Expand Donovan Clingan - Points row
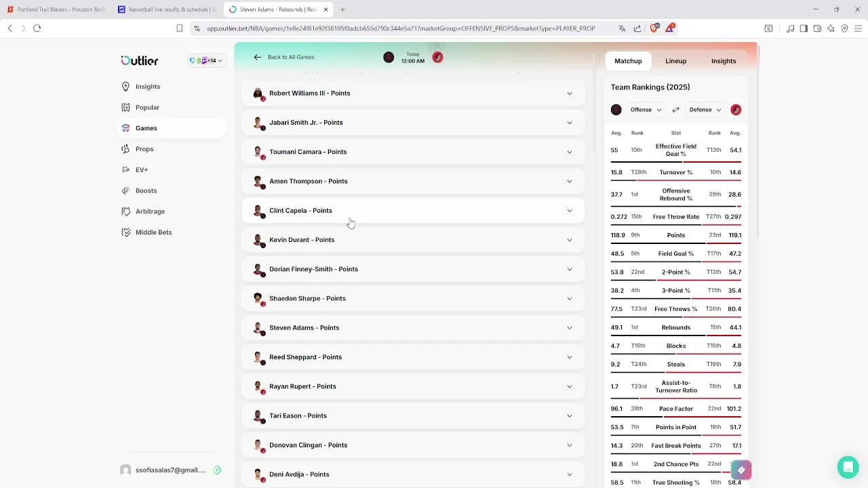The width and height of the screenshot is (868, 488). (x=413, y=445)
